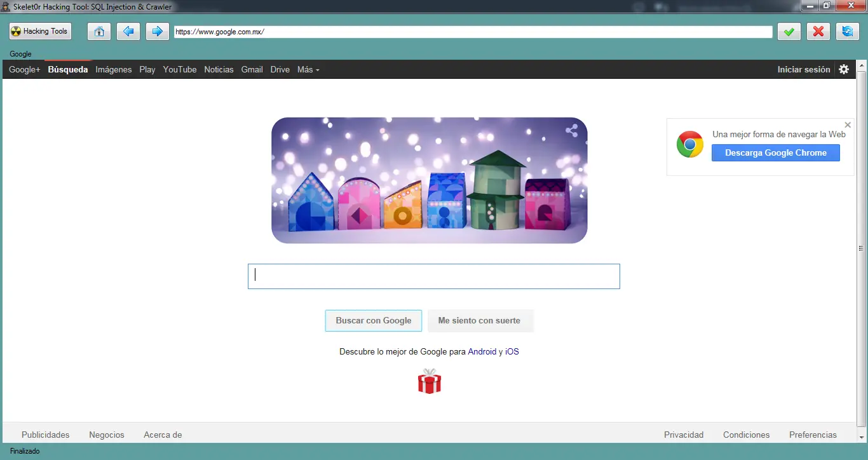Open Noticias in the Google bar

(219, 69)
